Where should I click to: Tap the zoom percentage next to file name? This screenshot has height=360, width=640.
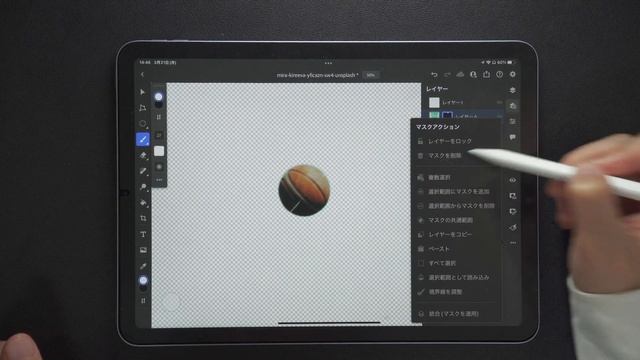tap(371, 75)
